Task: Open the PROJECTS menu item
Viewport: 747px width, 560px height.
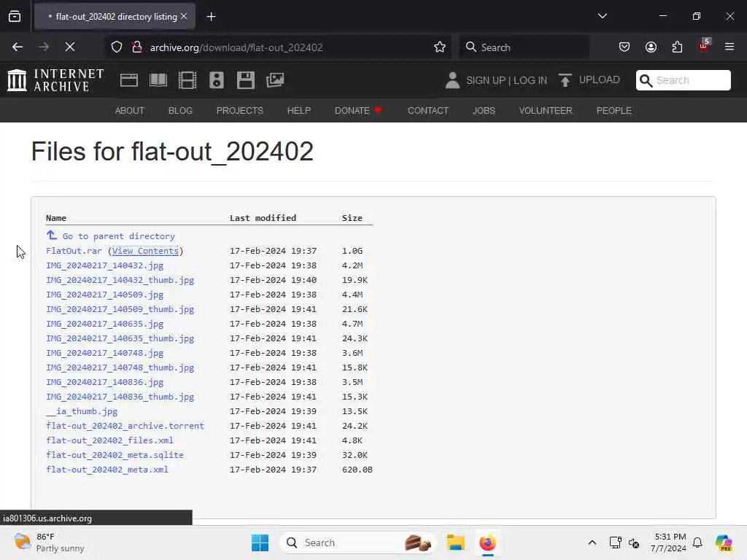Action: [x=239, y=111]
